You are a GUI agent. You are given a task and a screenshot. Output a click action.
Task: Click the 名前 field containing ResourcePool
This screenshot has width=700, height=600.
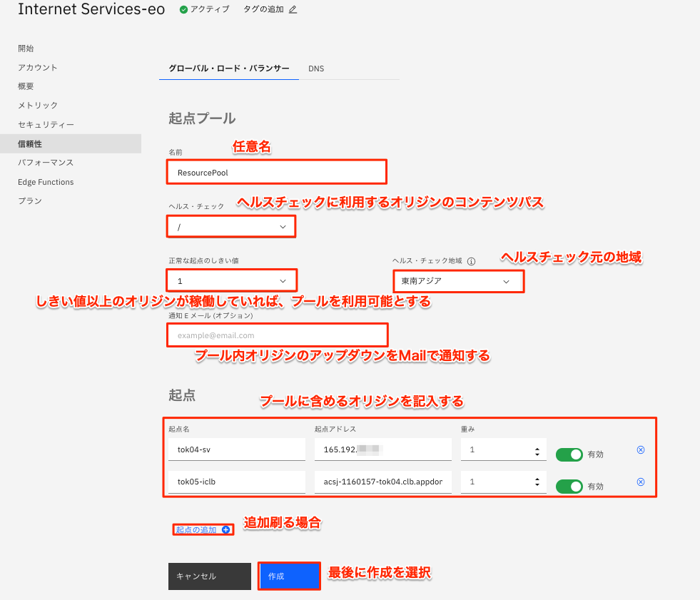[277, 173]
